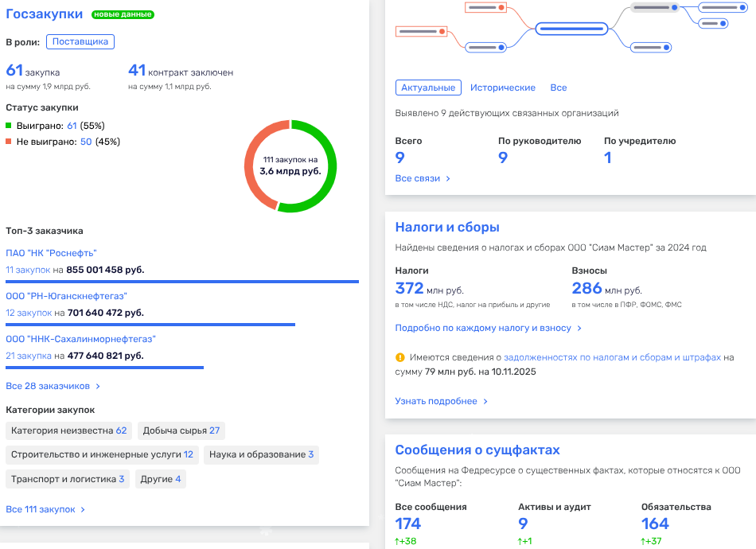The width and height of the screenshot is (756, 549).
Task: Click the red-outlined node in connections graph
Action: pyautogui.click(x=422, y=31)
